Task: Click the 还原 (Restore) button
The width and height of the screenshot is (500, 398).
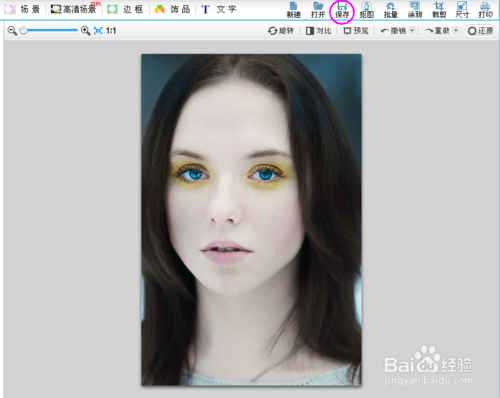Action: (480, 31)
